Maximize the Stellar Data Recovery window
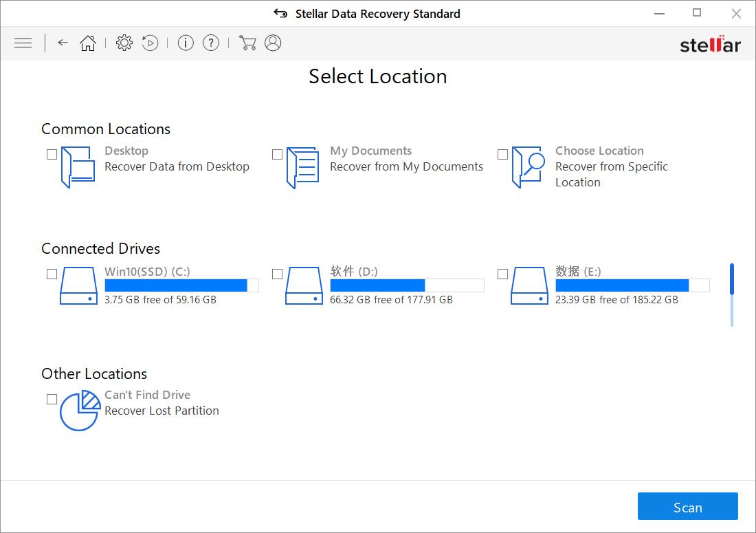 [x=697, y=13]
